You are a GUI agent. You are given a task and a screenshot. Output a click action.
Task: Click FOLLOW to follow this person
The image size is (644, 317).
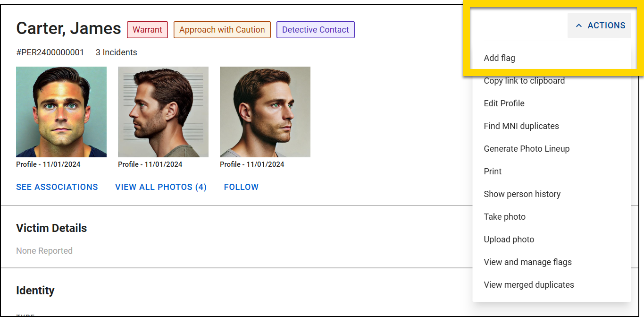point(241,187)
